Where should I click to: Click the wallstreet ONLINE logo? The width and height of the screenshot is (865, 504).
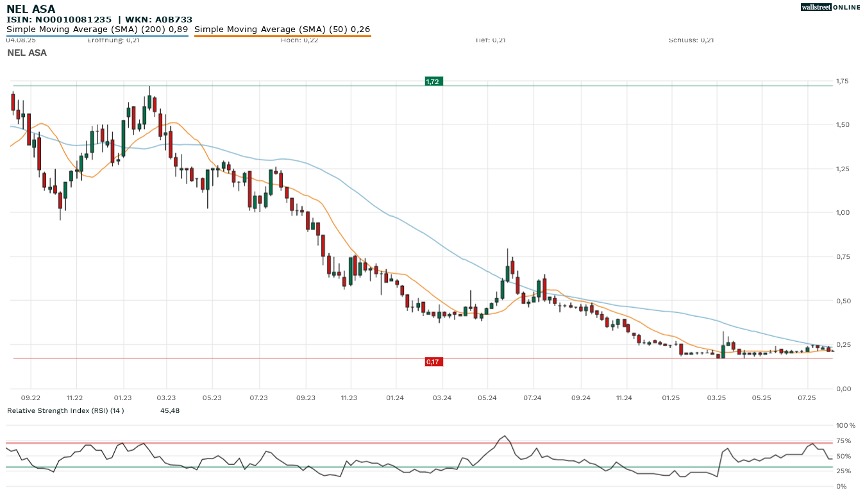coord(830,7)
